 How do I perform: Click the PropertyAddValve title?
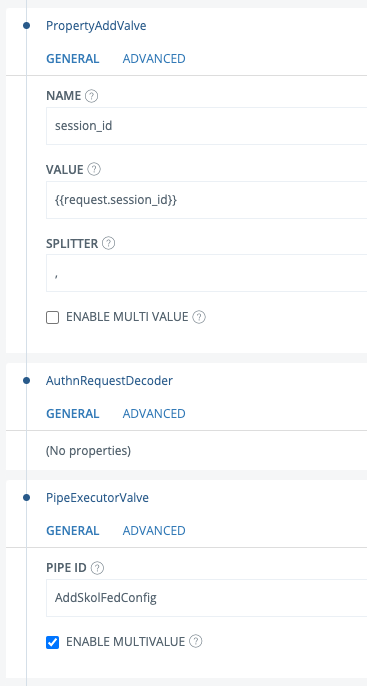[x=96, y=26]
